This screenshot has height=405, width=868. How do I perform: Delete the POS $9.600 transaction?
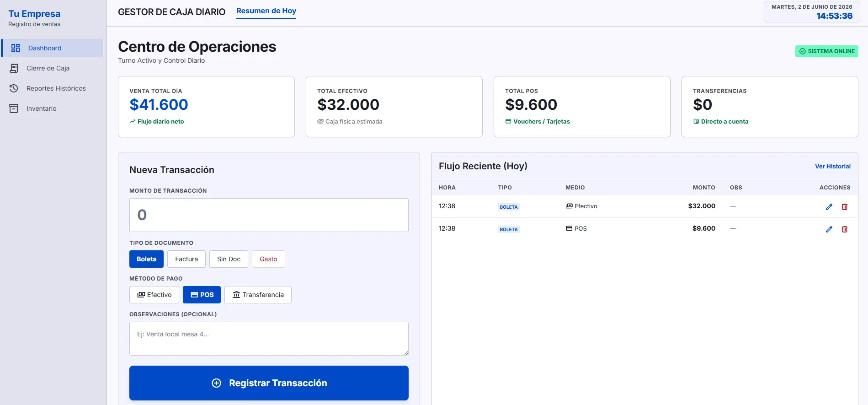[845, 229]
